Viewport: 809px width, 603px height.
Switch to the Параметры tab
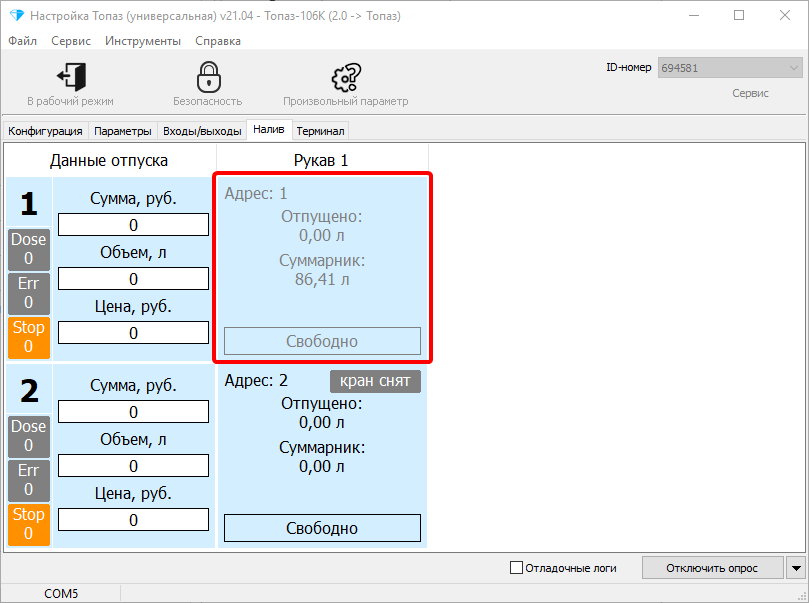[123, 131]
